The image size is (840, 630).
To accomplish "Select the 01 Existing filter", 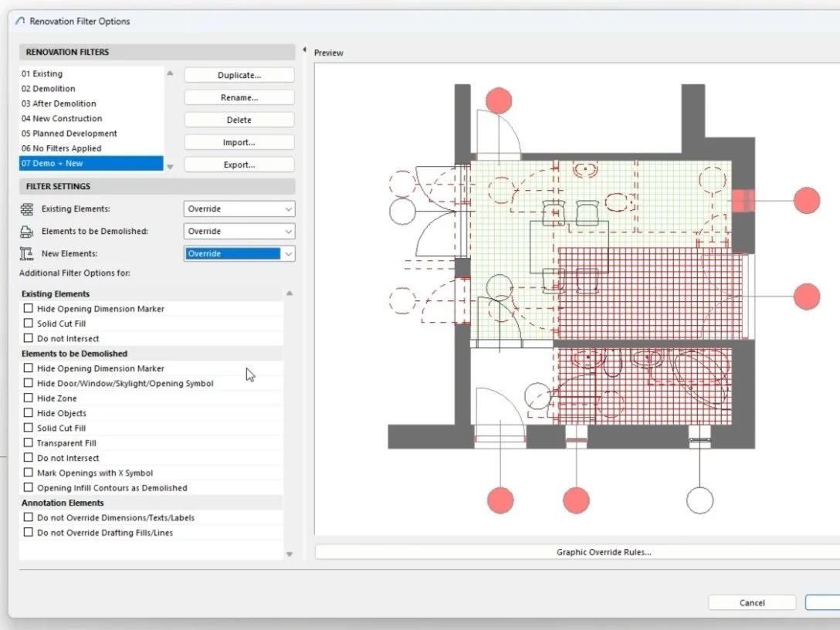I will [x=91, y=74].
